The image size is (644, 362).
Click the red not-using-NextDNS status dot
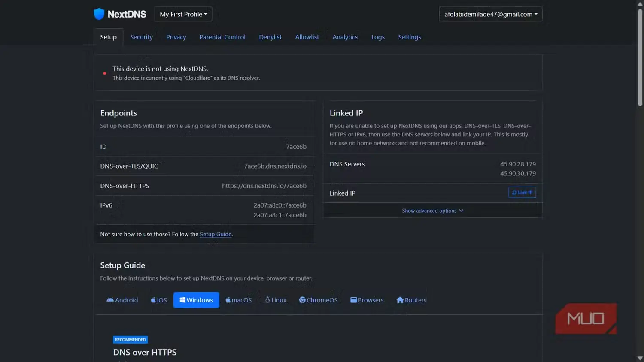click(x=104, y=73)
